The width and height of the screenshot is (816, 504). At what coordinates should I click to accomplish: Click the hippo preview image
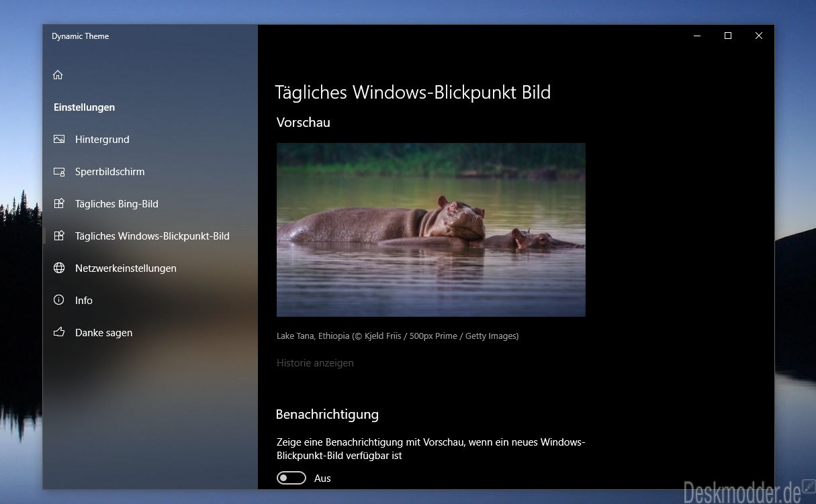click(431, 230)
